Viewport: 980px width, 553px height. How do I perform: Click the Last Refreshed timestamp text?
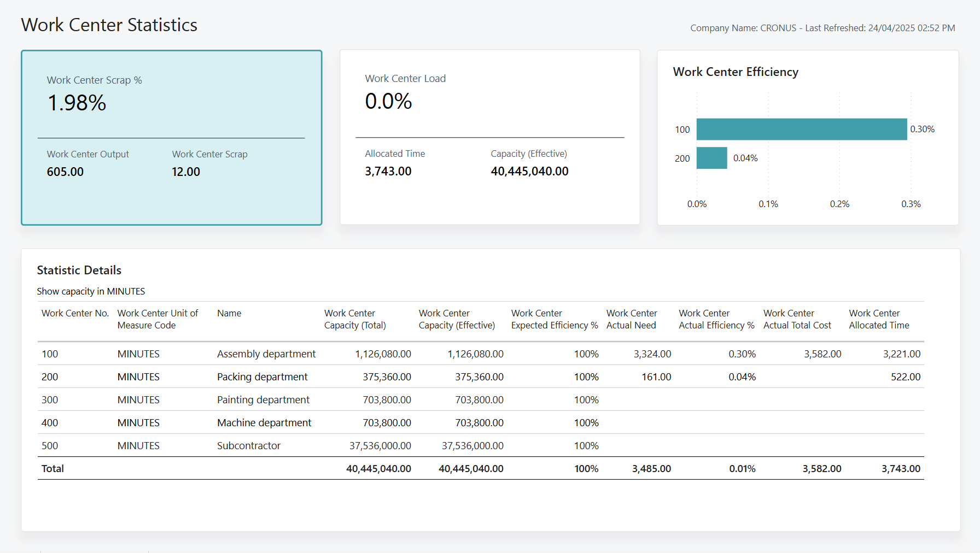879,27
